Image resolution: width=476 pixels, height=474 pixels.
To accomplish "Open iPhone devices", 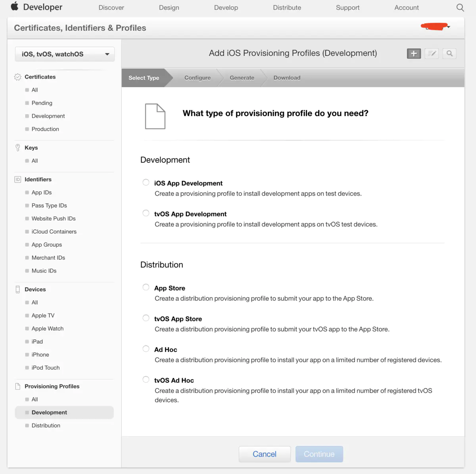I will [40, 355].
